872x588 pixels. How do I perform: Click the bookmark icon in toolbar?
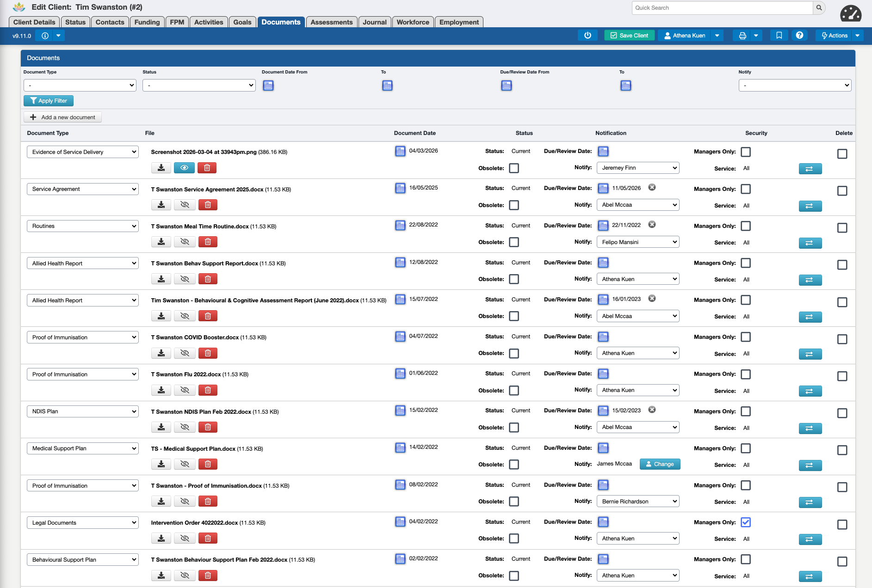pos(779,36)
